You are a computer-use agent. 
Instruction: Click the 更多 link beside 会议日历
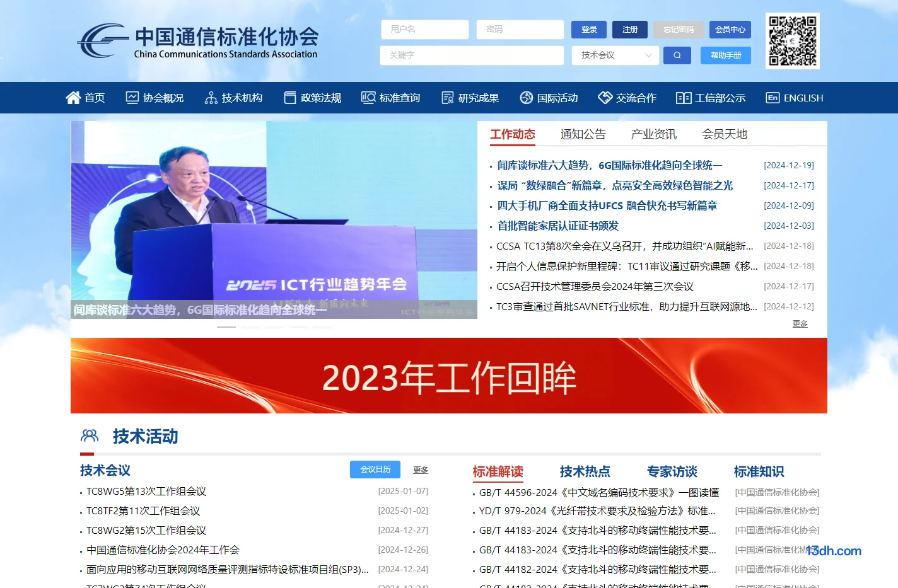[x=421, y=470]
